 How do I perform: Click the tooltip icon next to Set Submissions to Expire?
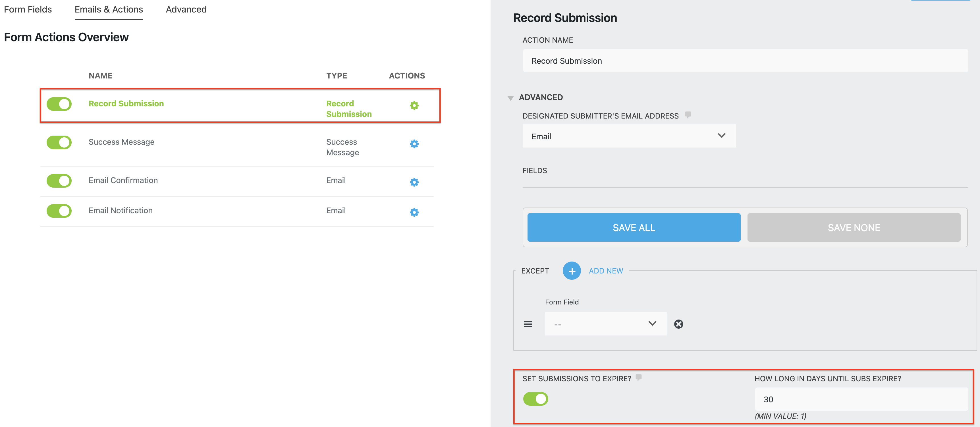(x=639, y=378)
